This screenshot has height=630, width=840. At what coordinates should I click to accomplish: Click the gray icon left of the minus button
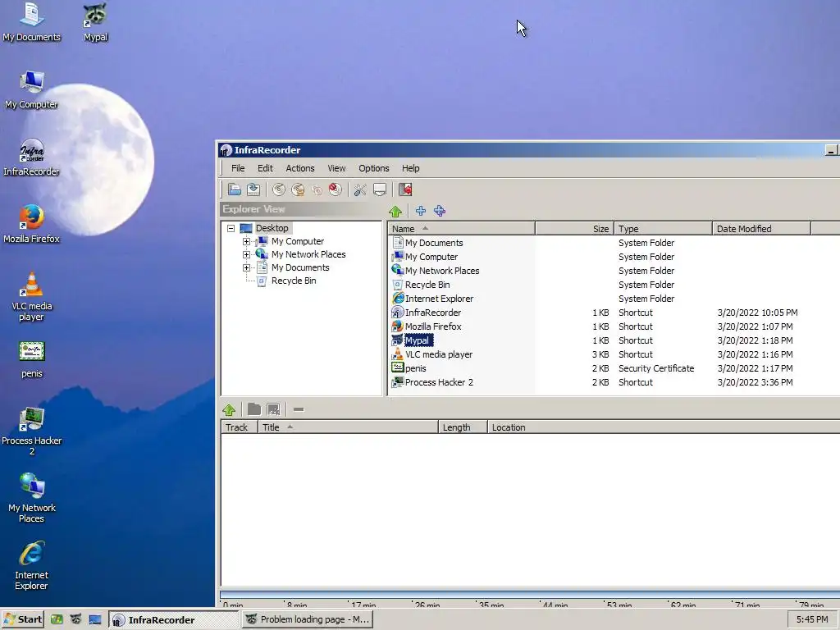(x=273, y=410)
